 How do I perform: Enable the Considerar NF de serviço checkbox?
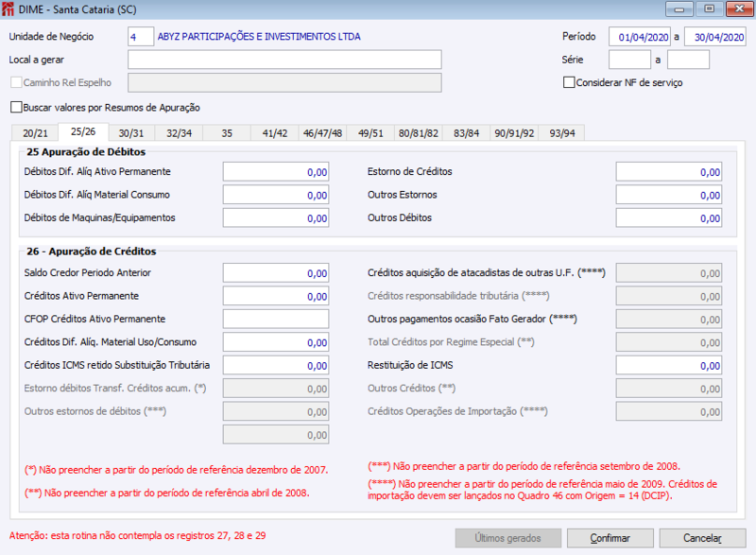click(x=568, y=81)
